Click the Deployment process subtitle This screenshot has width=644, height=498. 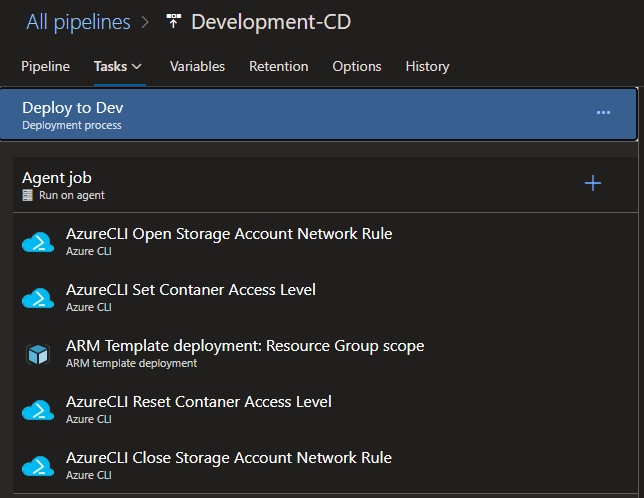tap(72, 125)
